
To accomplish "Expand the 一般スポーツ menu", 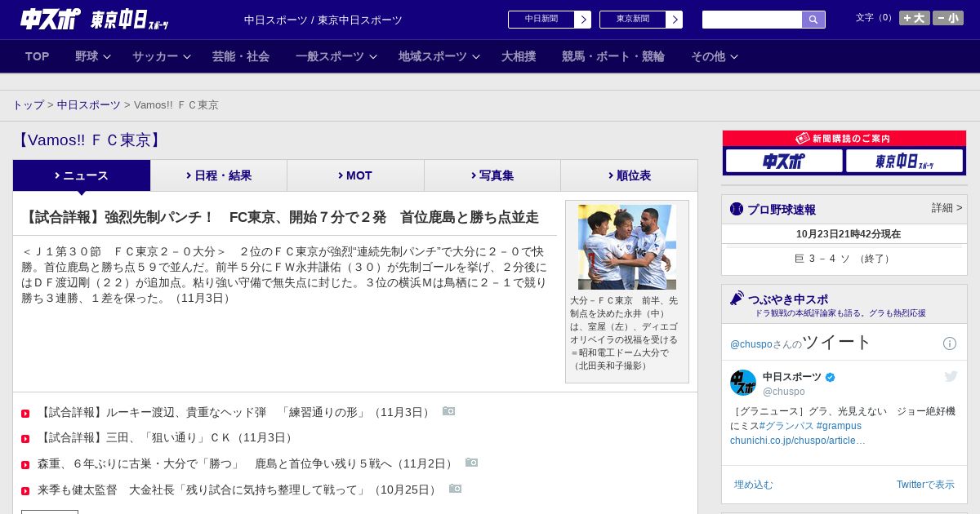I will [x=336, y=56].
